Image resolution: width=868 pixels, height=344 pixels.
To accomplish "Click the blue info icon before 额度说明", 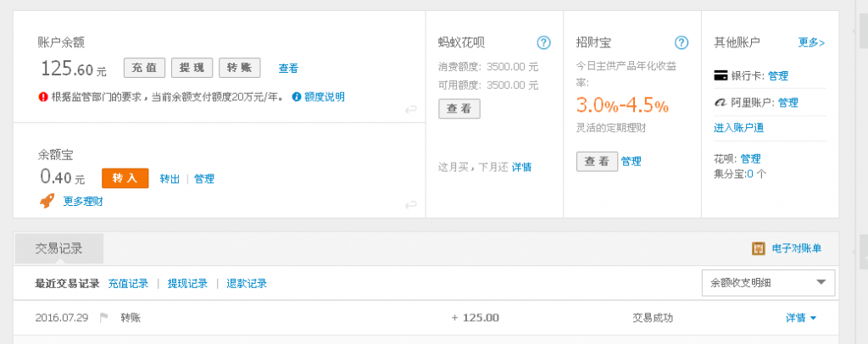I will tap(296, 97).
